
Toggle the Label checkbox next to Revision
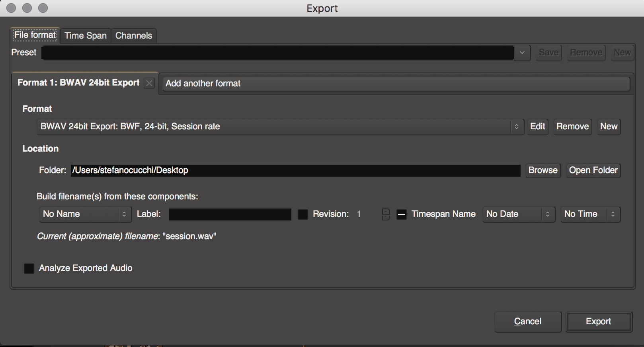303,214
